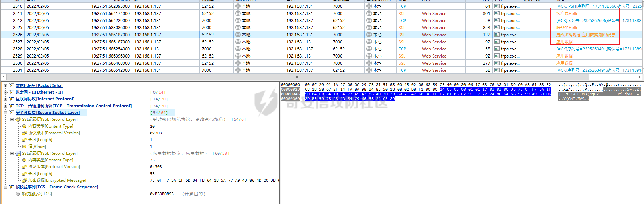Screen dimensions: 644x204
Task: Click the Length field icon with value 53
Action: [24, 174]
